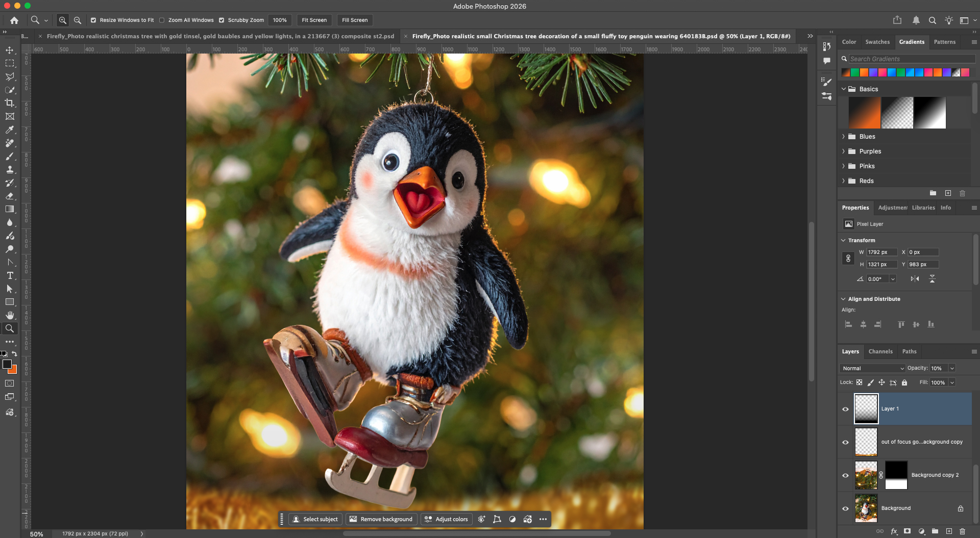The width and height of the screenshot is (980, 538).
Task: Switch to the Channels tab
Action: (880, 351)
